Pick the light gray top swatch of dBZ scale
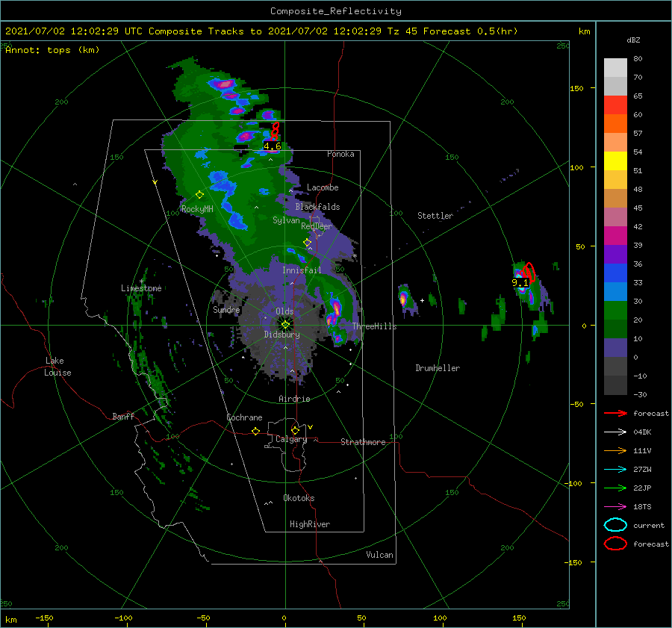Screen dimensions: 672x628 [x=615, y=67]
